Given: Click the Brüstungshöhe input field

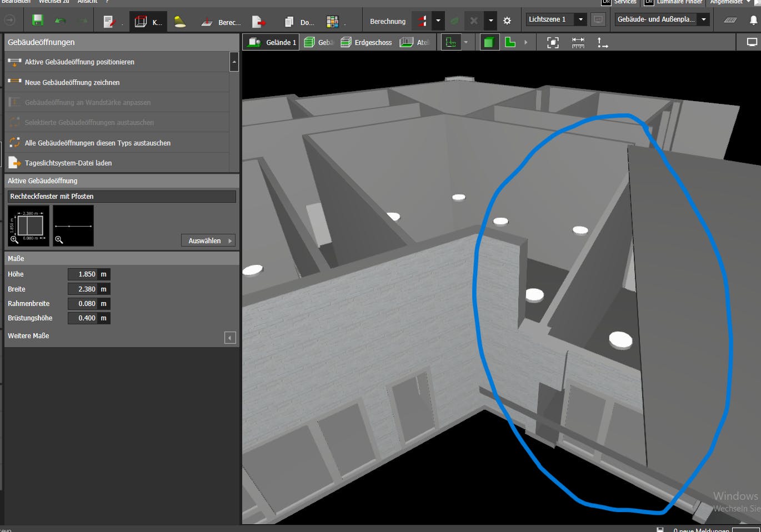Looking at the screenshot, I should (82, 318).
